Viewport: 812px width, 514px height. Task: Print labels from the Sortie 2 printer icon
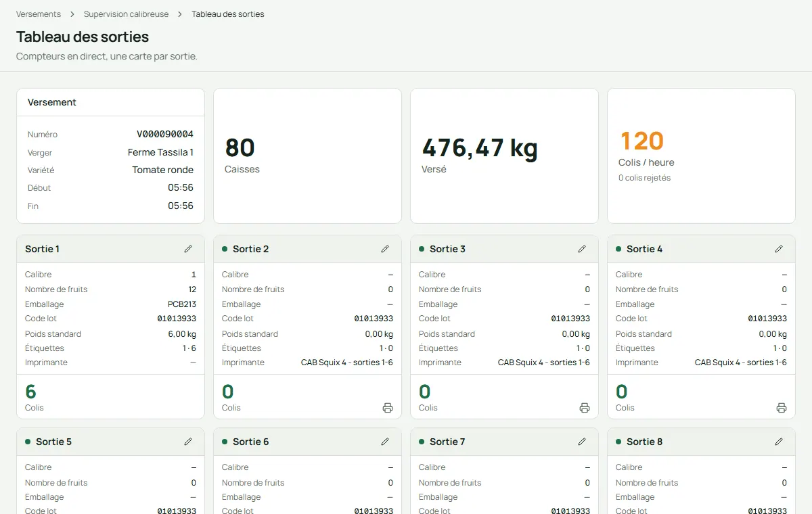tap(388, 408)
